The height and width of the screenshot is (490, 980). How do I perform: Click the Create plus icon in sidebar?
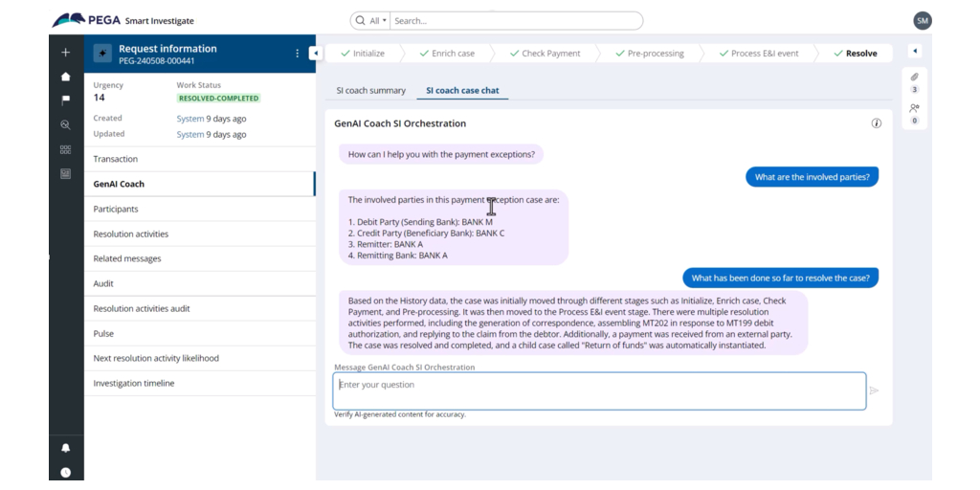[66, 53]
